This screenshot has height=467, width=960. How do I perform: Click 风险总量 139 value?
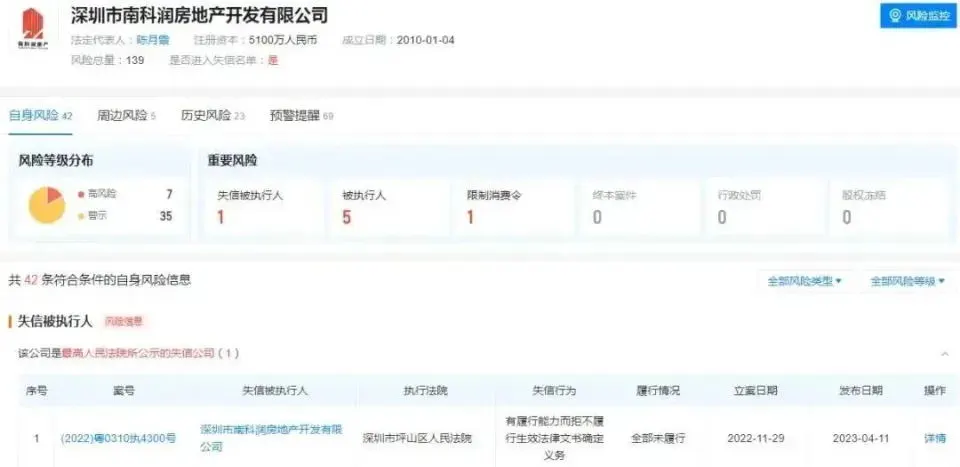pos(135,61)
